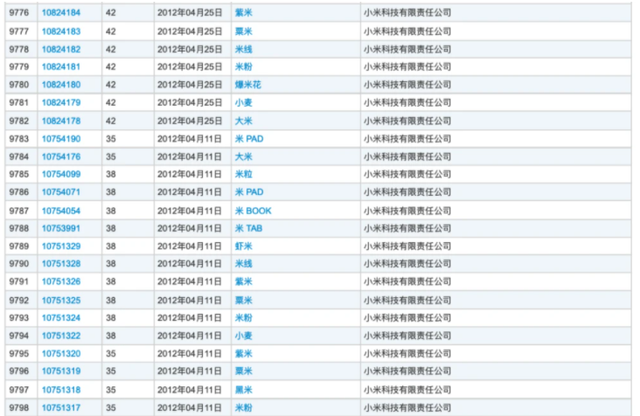Screen dimensions: 640x416
Task: Select registration number 10753991 link
Action: click(61, 228)
